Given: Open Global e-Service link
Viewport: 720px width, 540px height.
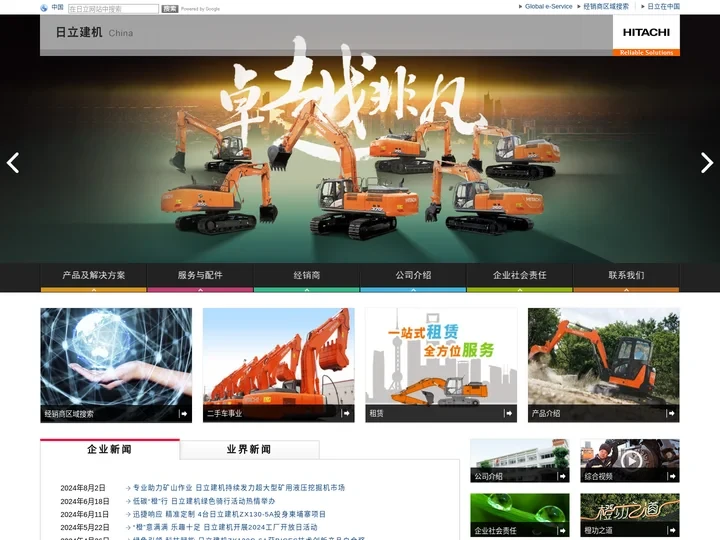Looking at the screenshot, I should click(x=548, y=6).
